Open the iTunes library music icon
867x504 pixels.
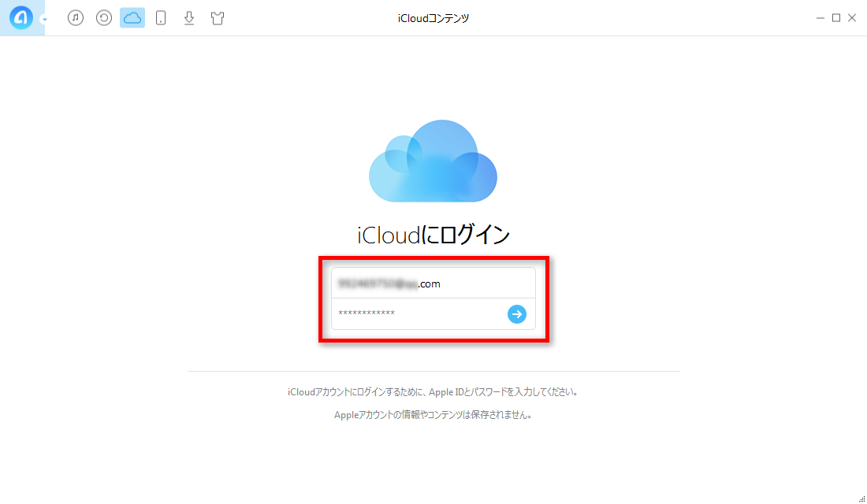click(76, 17)
